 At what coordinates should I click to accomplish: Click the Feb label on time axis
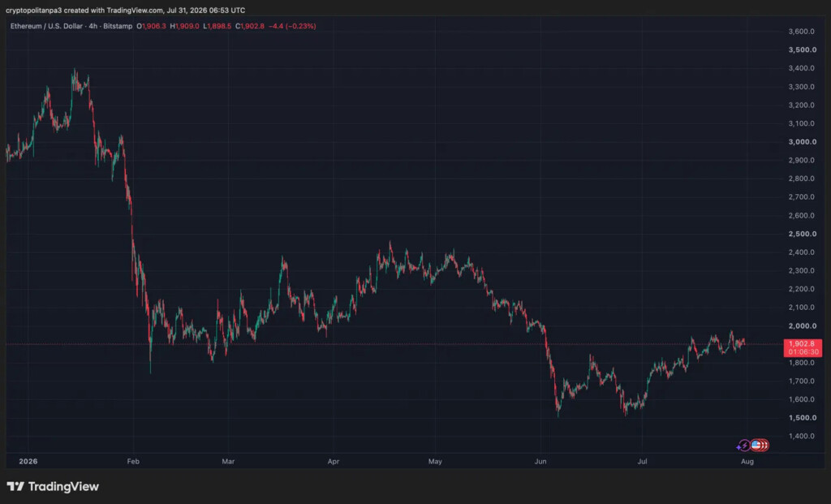pos(133,462)
